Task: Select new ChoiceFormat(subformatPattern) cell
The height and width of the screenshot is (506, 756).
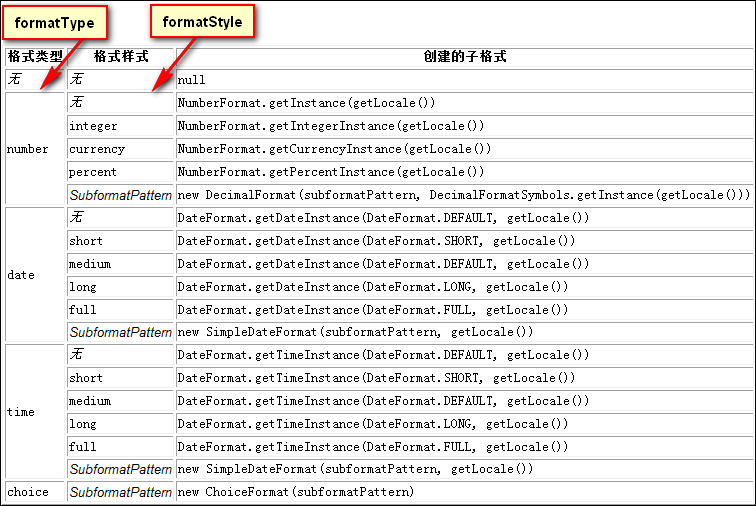Action: [465, 492]
